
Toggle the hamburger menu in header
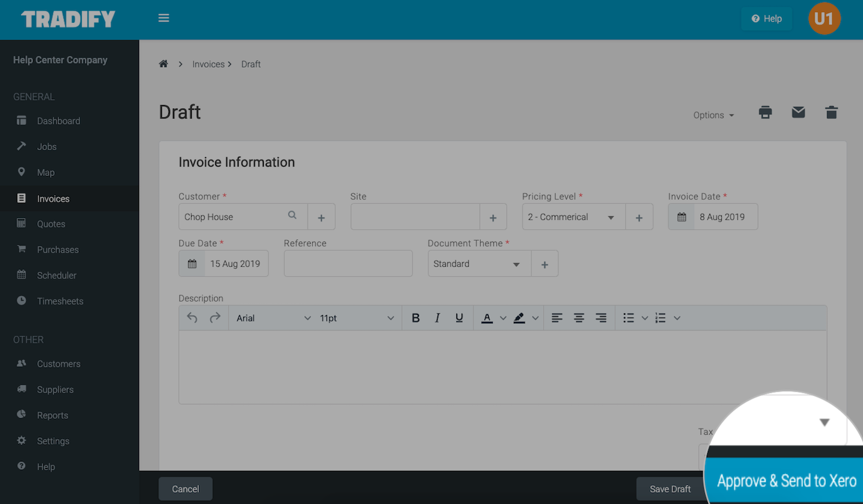(x=163, y=18)
